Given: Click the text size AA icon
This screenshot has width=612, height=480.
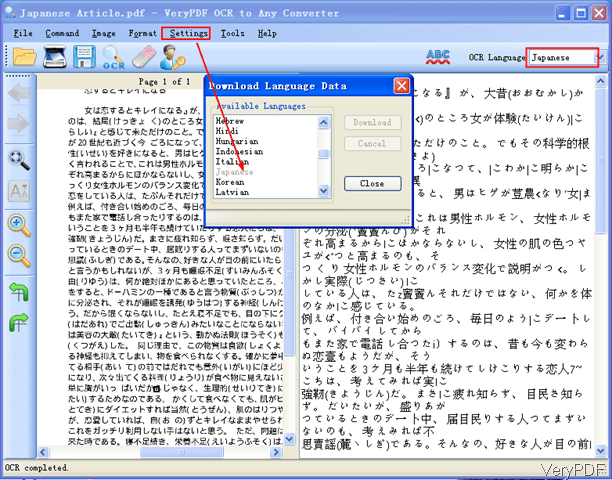Looking at the screenshot, I should coord(19,191).
